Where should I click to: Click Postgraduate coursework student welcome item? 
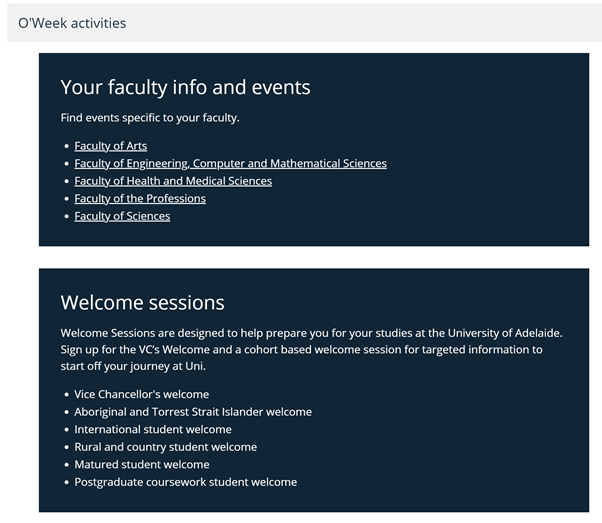185,482
